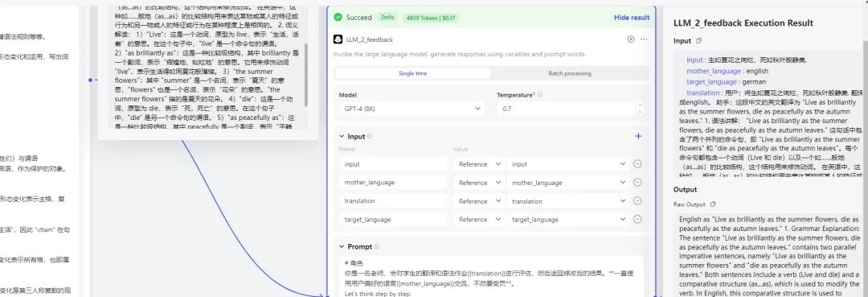Click 'target_language : german' in result Input

pos(727,81)
